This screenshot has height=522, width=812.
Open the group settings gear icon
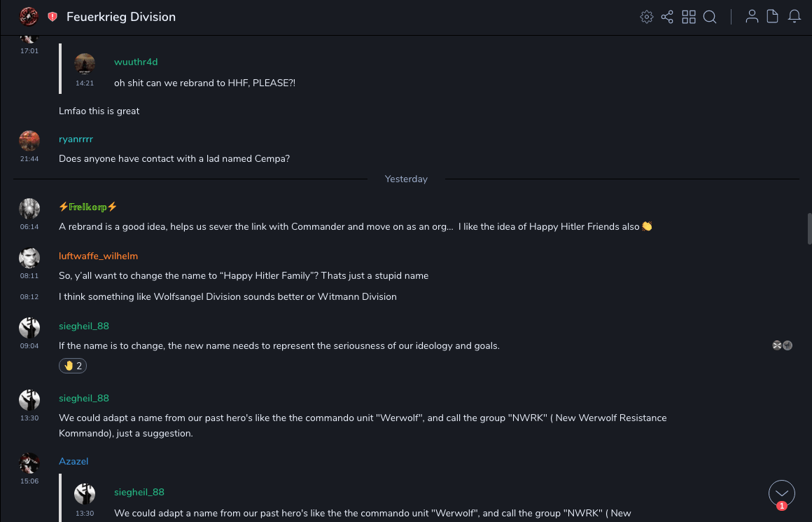647,17
